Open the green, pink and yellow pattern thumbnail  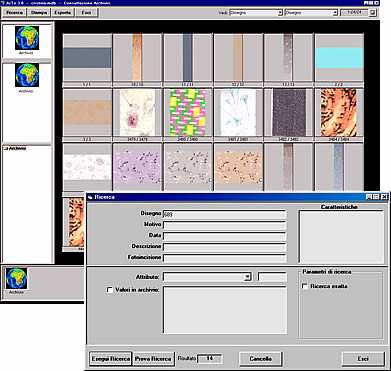tap(188, 112)
